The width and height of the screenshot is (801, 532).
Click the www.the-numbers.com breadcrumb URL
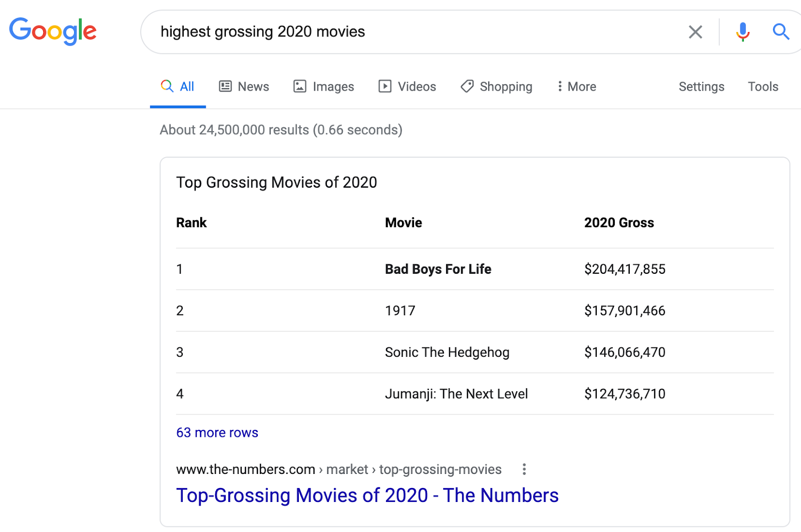(x=339, y=469)
